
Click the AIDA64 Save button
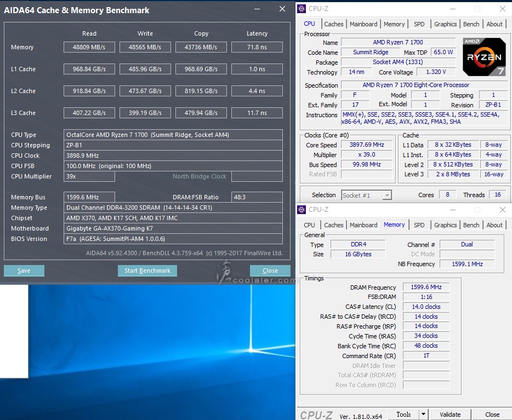click(x=24, y=271)
